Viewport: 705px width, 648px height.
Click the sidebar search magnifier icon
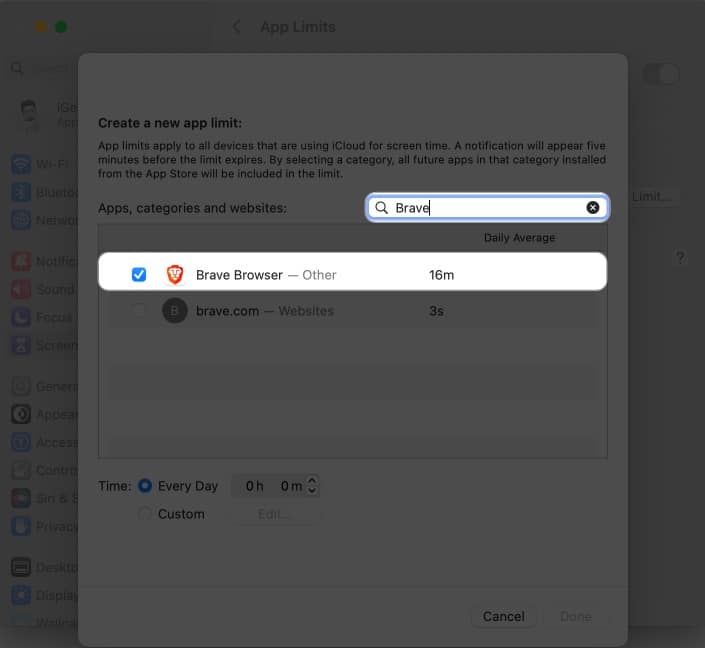(x=17, y=68)
